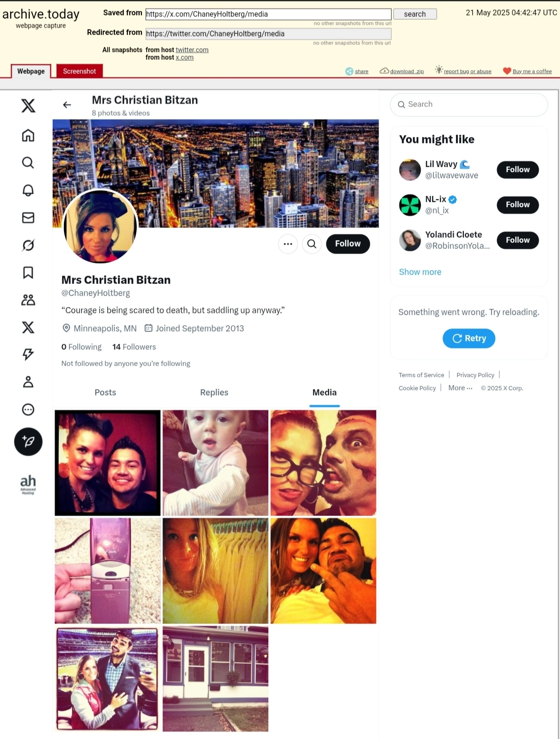Switch to archive Screenshot tab
Viewport: 560px width, 739px height.
[x=79, y=71]
